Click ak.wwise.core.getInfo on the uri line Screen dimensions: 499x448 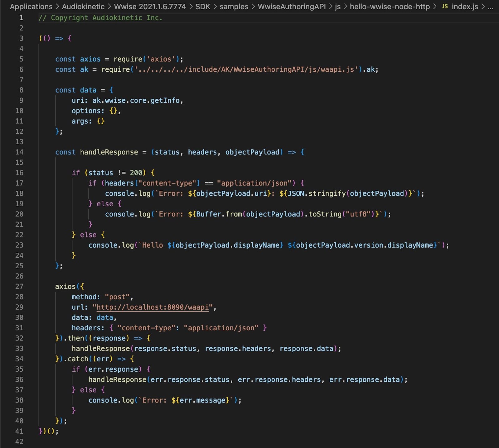click(136, 101)
